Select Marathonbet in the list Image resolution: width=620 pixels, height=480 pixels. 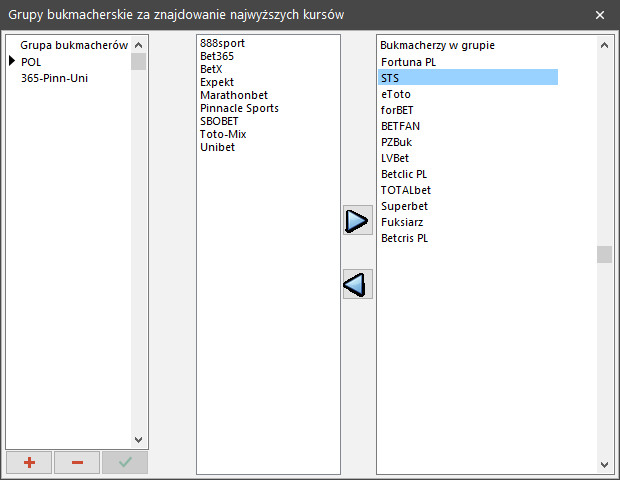(x=233, y=95)
